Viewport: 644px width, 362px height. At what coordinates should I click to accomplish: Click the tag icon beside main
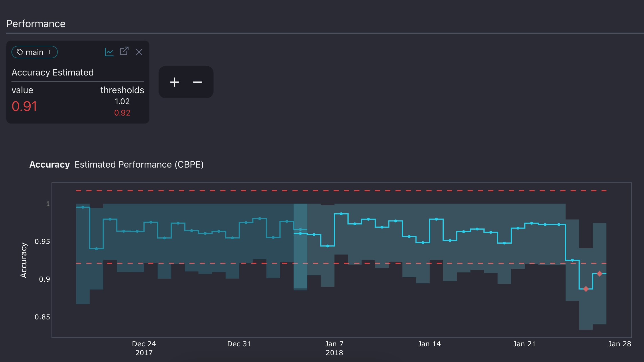(x=20, y=52)
